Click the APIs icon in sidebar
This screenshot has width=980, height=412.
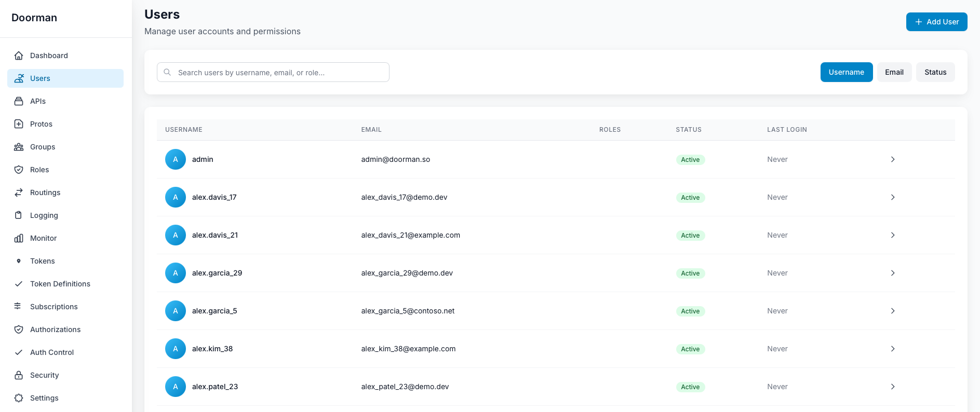[x=19, y=101]
